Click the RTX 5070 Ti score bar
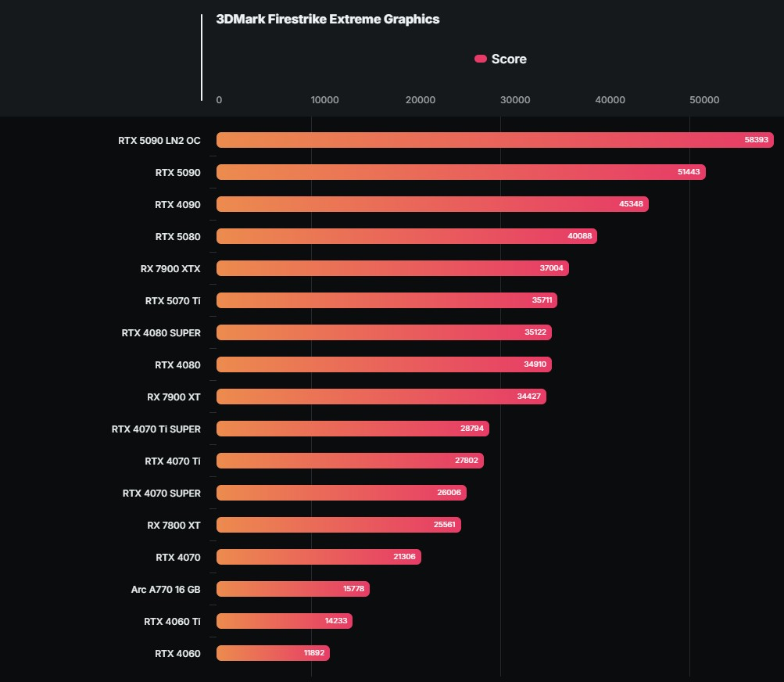This screenshot has height=682, width=784. coord(387,300)
